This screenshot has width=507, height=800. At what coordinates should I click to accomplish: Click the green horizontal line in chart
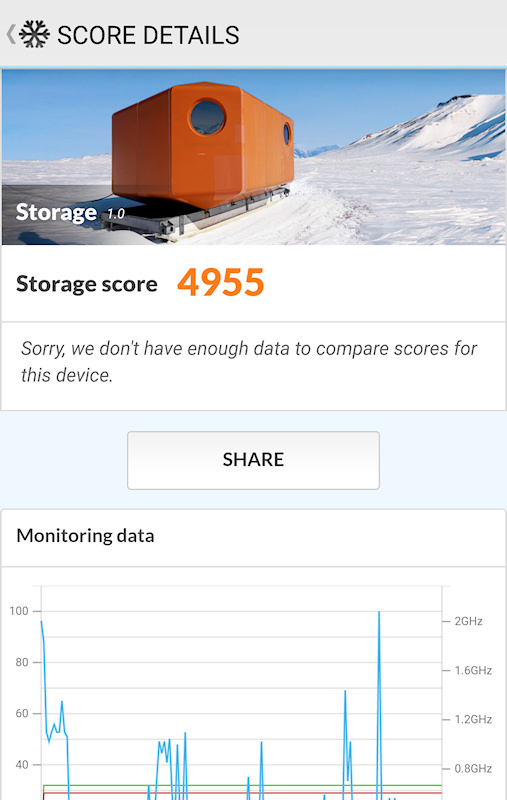tap(242, 786)
